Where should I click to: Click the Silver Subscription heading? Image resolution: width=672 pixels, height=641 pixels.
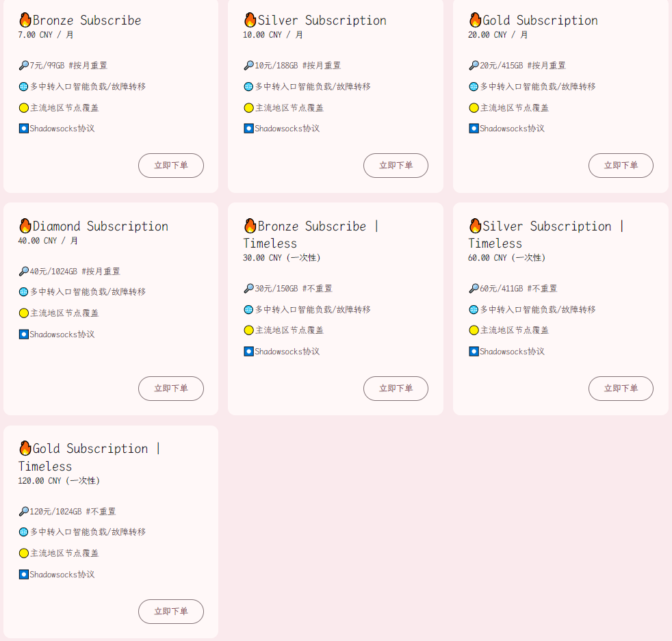tap(322, 20)
